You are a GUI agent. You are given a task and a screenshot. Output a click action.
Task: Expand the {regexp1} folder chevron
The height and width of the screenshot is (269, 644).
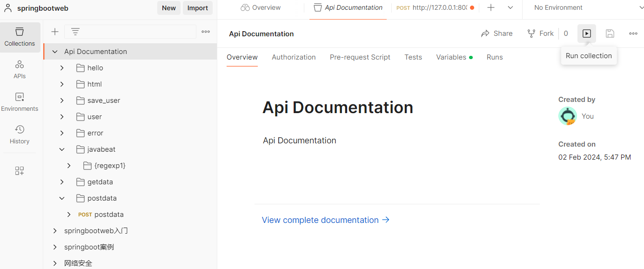tap(69, 166)
